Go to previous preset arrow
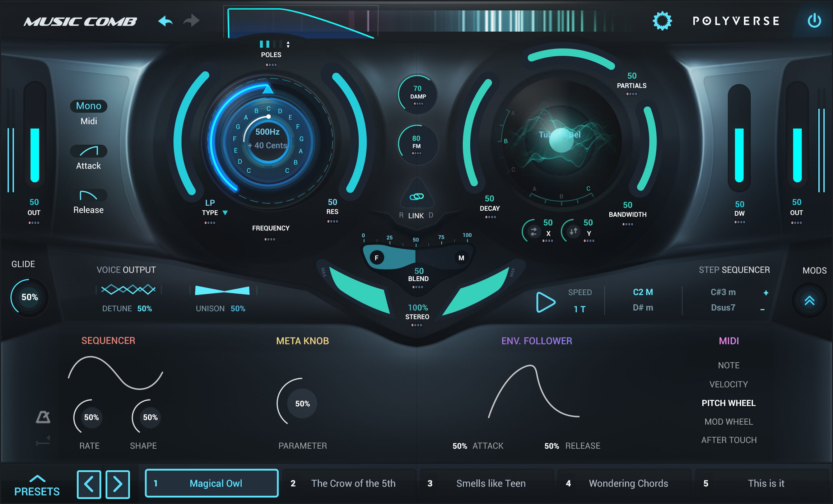833x504 pixels. [x=89, y=484]
